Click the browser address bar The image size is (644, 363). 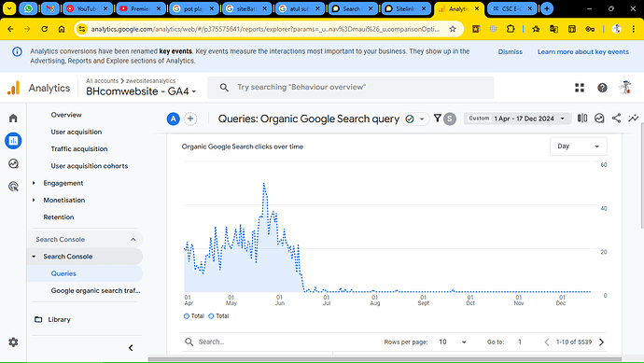tap(265, 29)
